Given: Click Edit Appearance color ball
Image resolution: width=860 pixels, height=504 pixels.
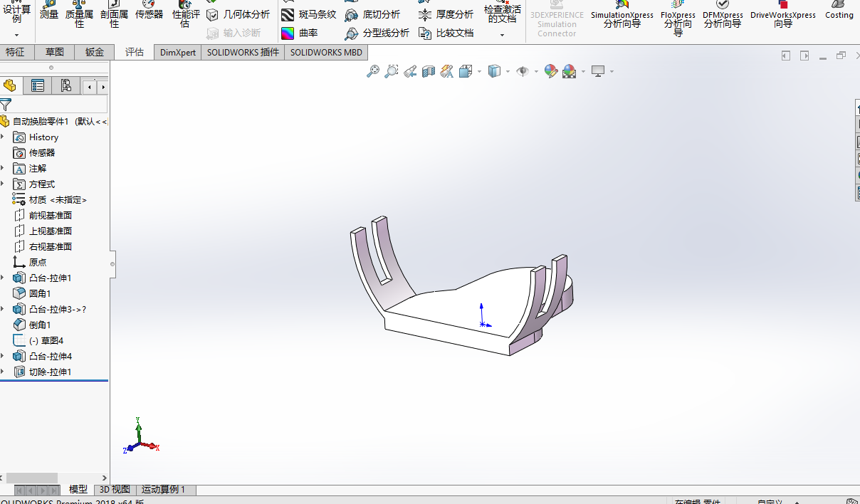Looking at the screenshot, I should 550,71.
